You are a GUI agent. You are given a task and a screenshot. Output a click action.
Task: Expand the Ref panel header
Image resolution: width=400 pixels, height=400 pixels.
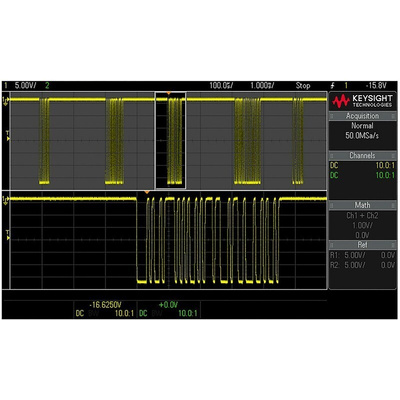click(362, 245)
